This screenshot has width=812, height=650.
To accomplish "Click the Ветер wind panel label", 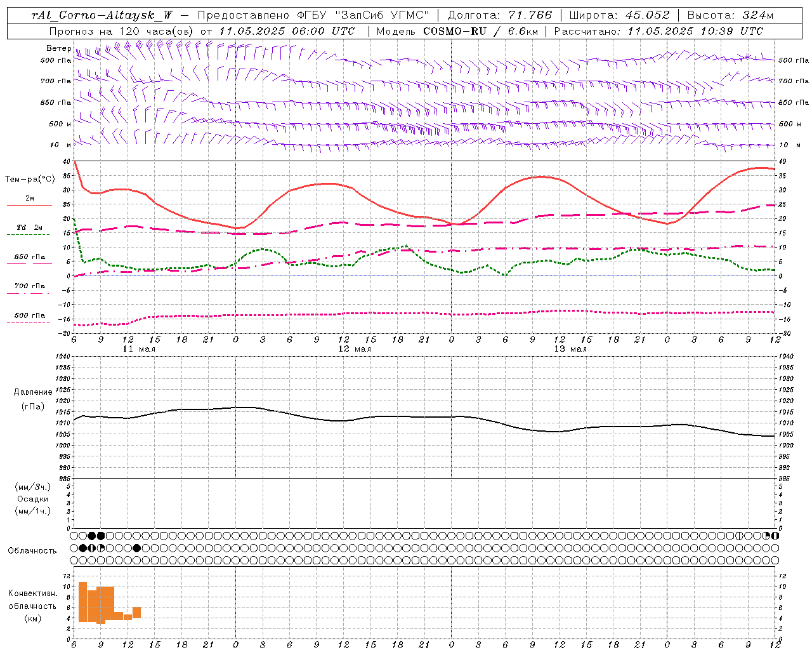I will click(58, 48).
